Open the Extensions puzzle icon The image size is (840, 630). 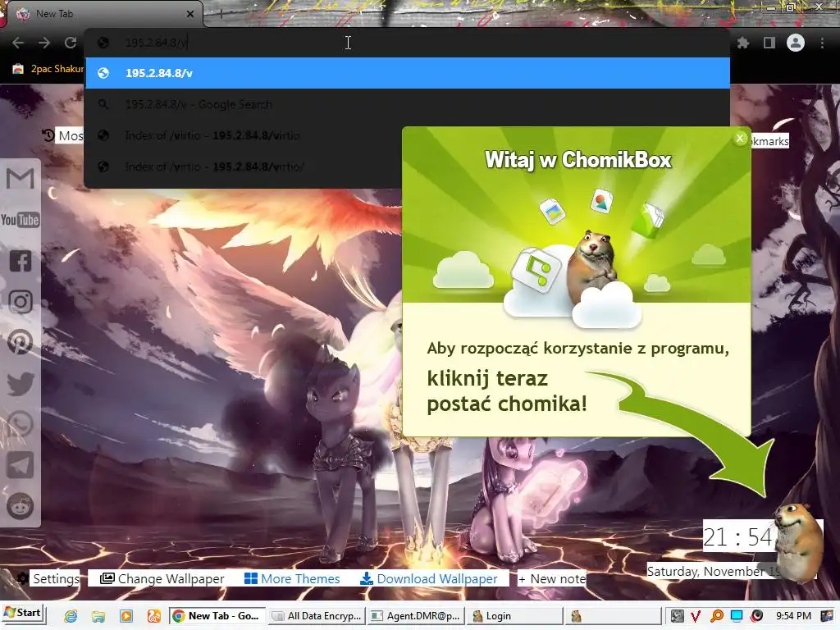point(743,43)
